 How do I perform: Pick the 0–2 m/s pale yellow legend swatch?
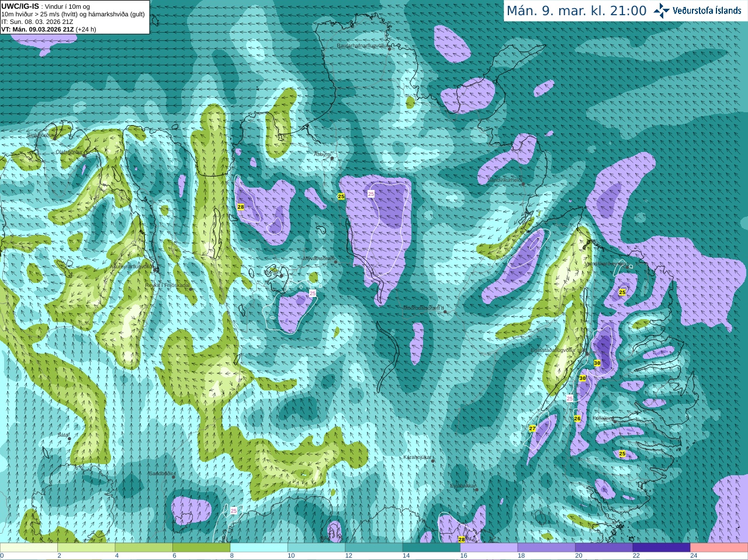(x=29, y=548)
